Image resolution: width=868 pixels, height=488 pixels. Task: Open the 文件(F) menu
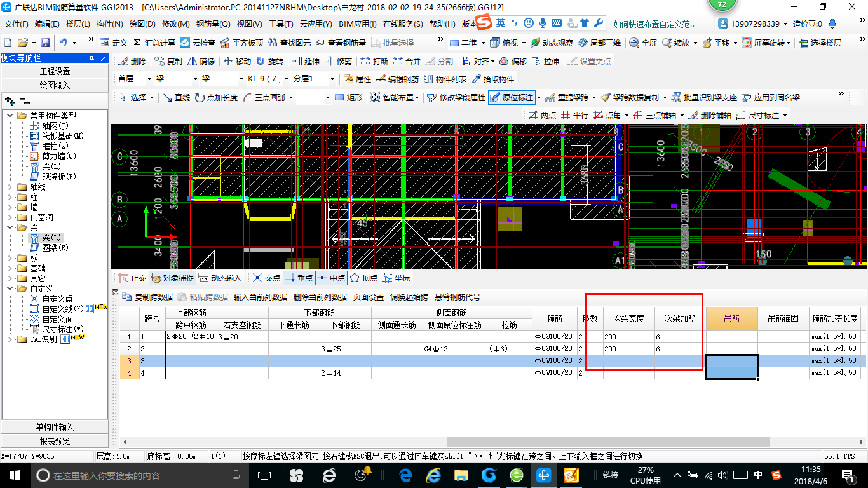point(17,24)
